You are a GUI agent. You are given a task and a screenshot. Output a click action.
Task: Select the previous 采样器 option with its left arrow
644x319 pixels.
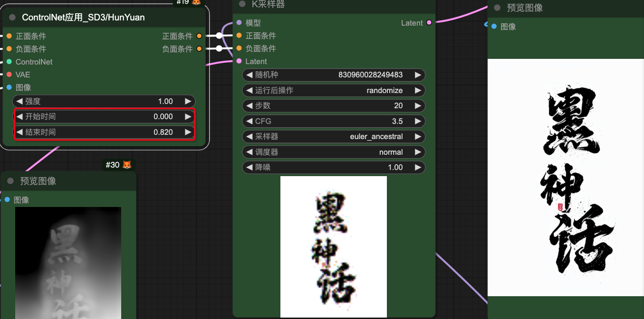pos(249,136)
